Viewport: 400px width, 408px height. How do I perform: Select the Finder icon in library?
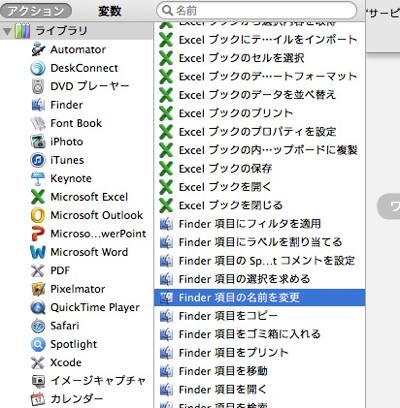pyautogui.click(x=38, y=105)
